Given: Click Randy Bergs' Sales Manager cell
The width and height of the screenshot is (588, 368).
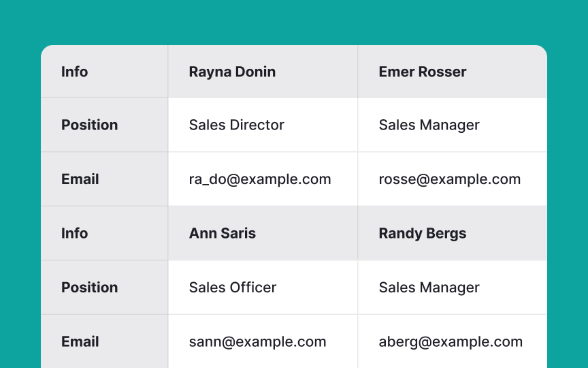Looking at the screenshot, I should [429, 288].
